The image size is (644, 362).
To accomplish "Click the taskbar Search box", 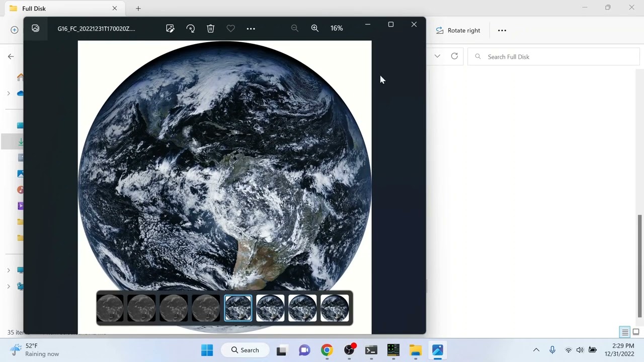I will coord(245,350).
